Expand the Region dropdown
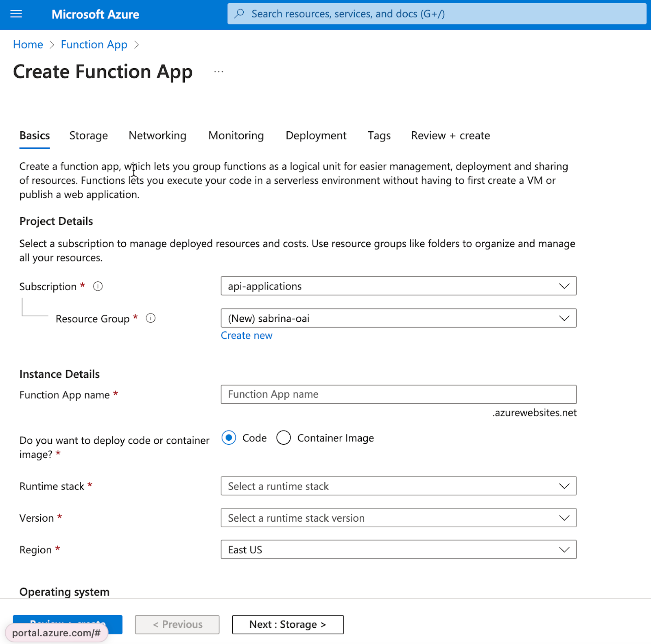The width and height of the screenshot is (651, 644). pos(398,550)
